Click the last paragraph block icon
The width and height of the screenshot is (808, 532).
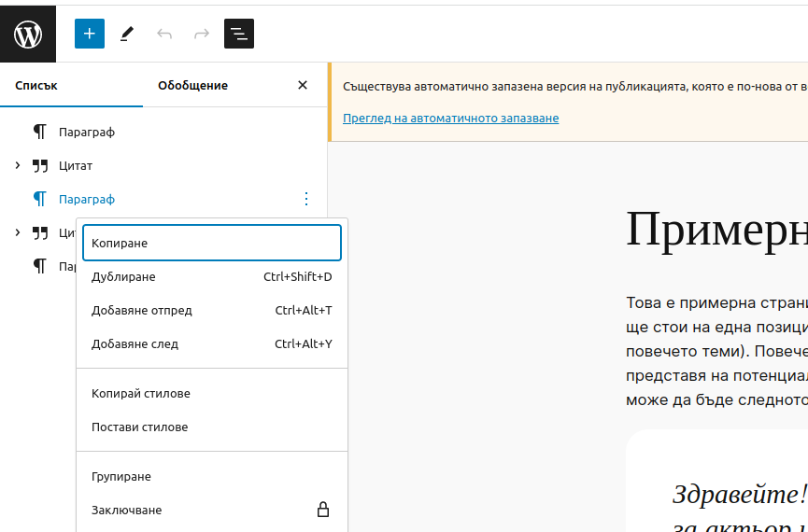40,266
